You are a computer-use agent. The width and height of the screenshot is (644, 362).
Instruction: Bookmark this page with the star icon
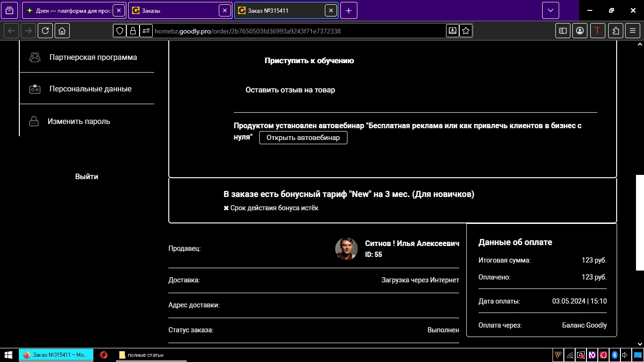[466, 31]
